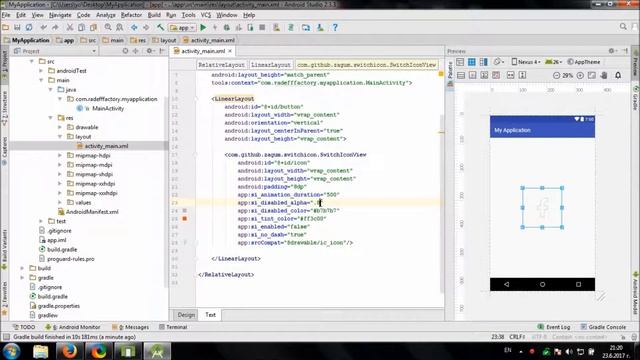Open the Refactor menu

[131, 15]
